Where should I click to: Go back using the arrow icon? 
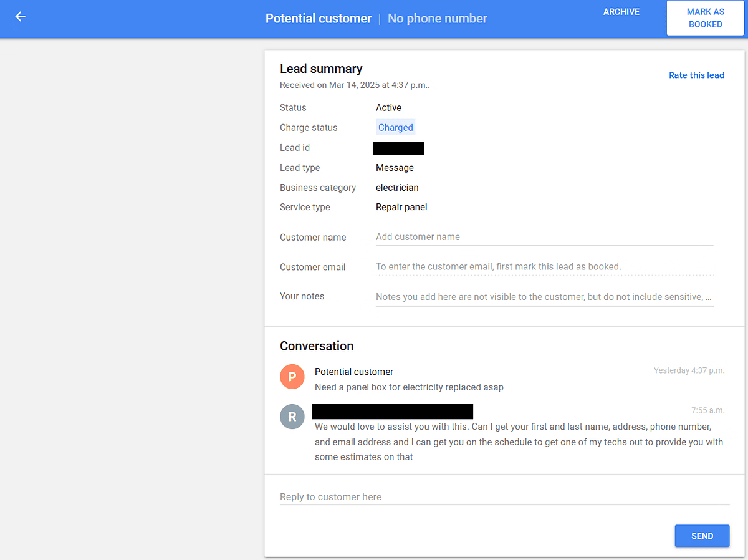click(21, 17)
